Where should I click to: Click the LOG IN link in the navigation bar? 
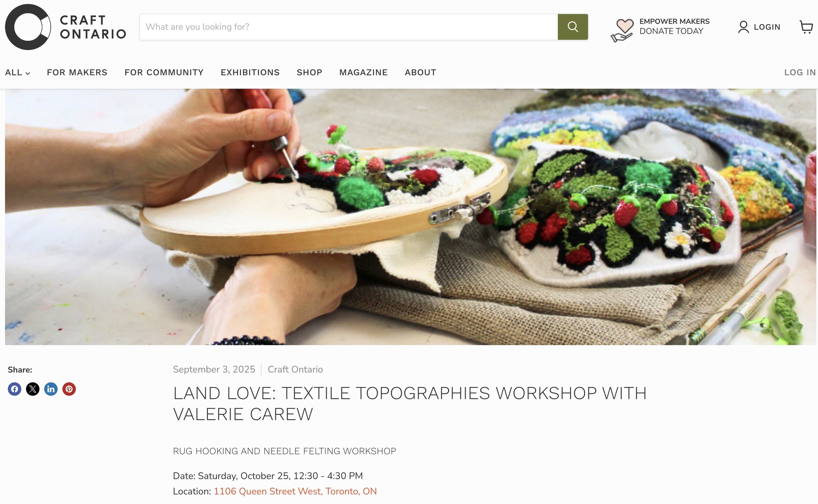pos(800,72)
